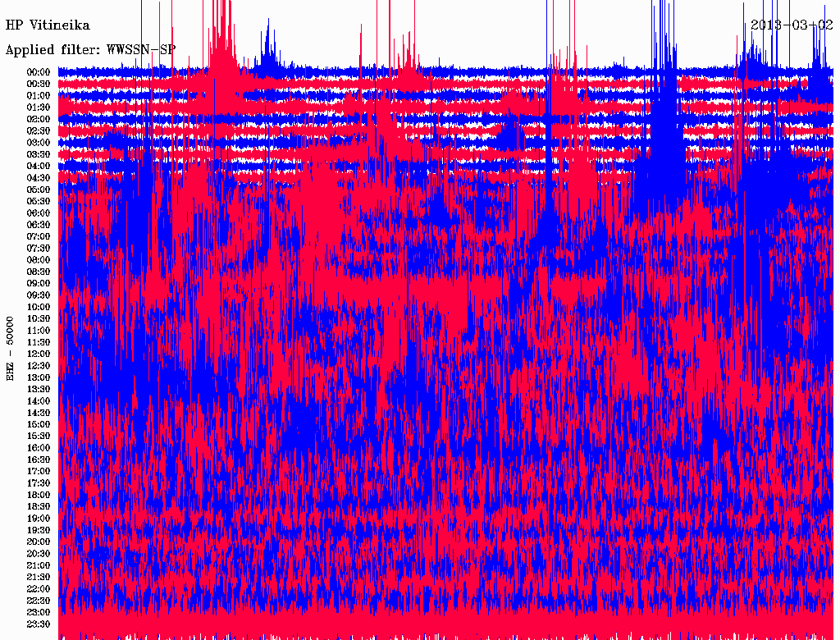Viewport: 840px width, 640px height.
Task: Click the 14:00 time label
Action: (x=39, y=401)
